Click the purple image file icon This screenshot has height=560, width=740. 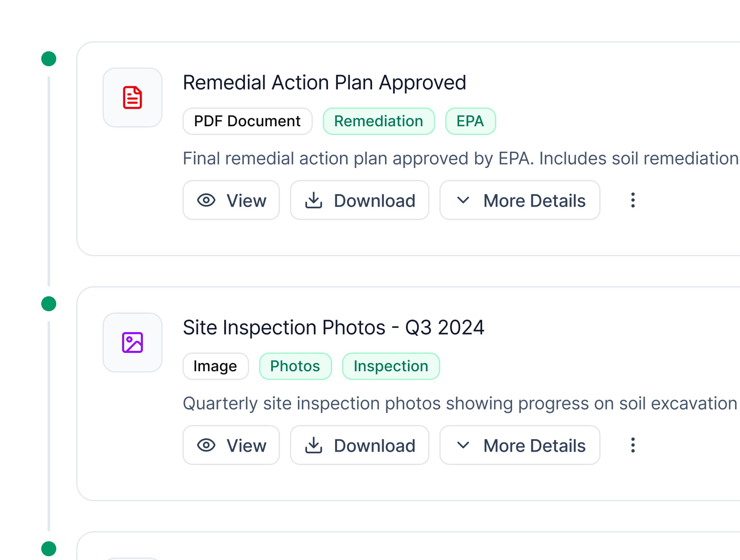pyautogui.click(x=132, y=342)
